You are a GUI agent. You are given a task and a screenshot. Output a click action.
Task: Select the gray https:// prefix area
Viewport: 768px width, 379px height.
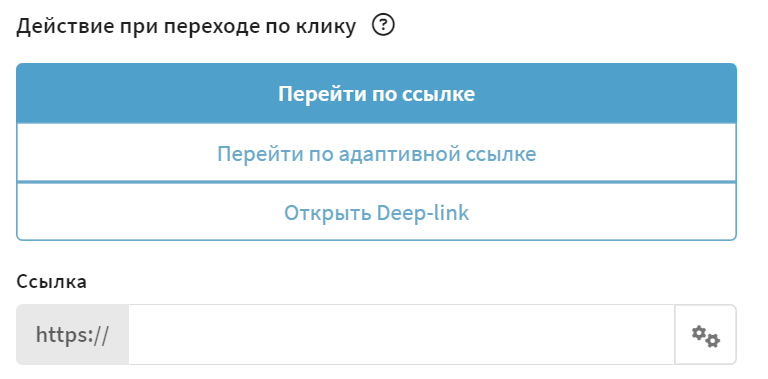[72, 335]
